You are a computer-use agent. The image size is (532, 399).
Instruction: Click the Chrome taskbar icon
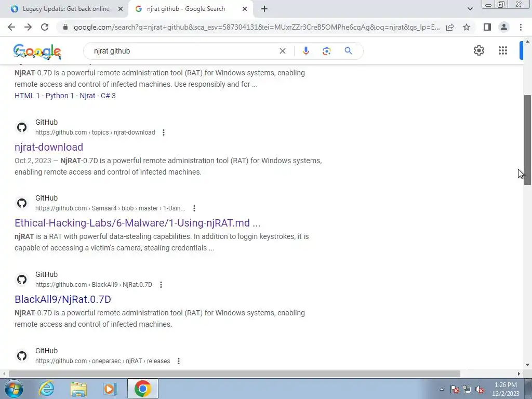(x=142, y=389)
